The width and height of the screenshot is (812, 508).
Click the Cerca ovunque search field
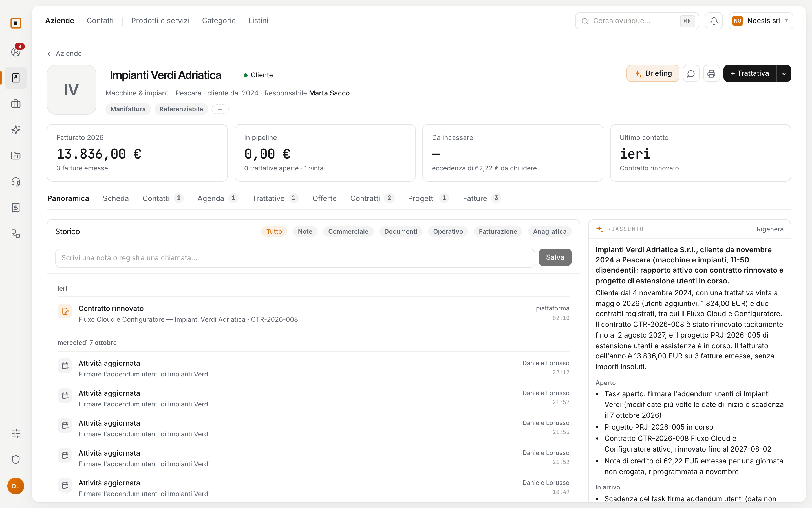(637, 21)
